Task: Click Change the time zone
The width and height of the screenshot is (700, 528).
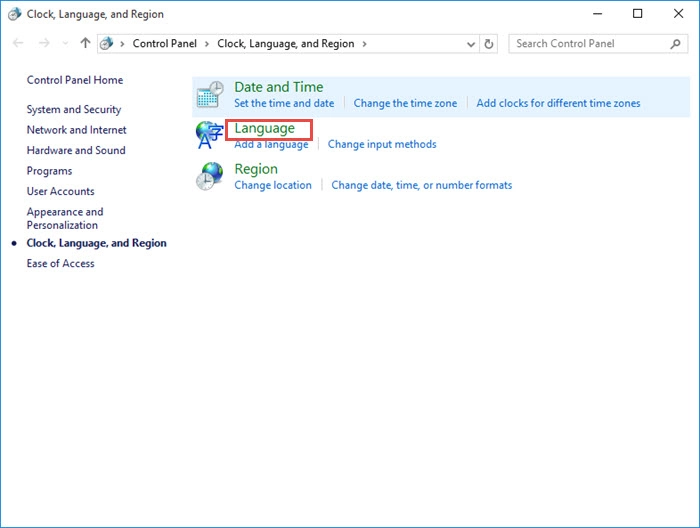Action: 405,103
